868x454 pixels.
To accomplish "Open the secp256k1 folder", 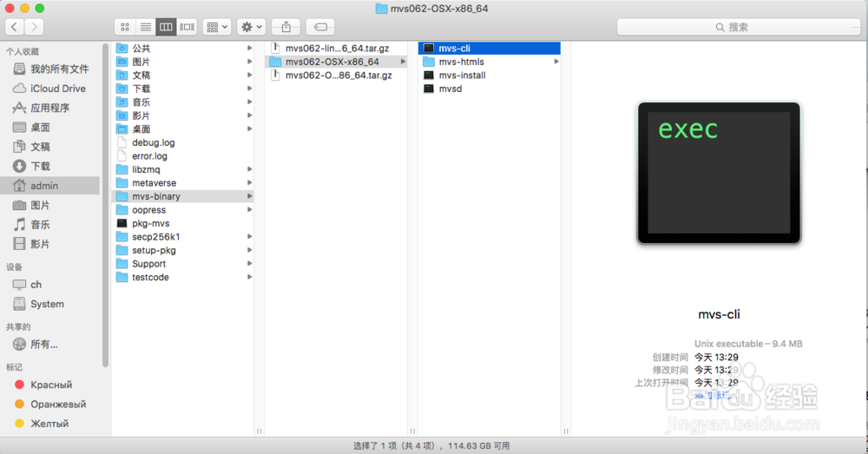I will click(184, 236).
